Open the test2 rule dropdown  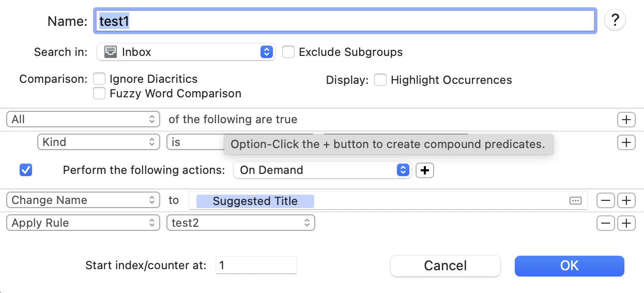coord(240,223)
